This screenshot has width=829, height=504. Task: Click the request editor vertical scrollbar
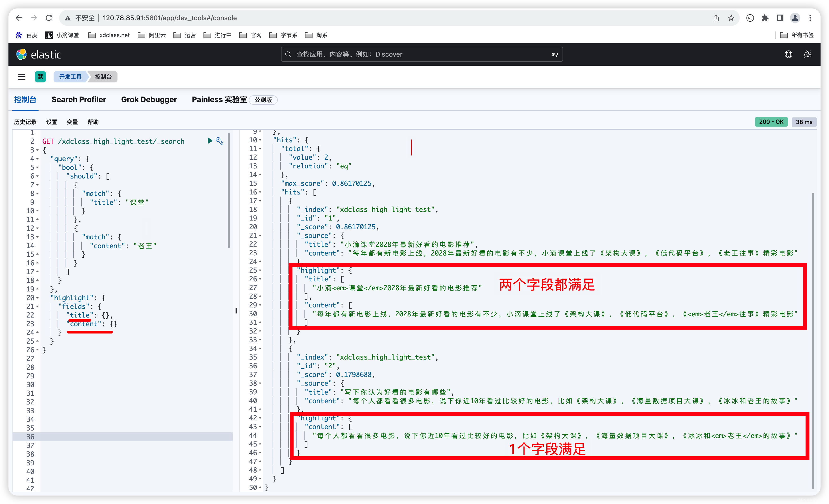coord(229,190)
